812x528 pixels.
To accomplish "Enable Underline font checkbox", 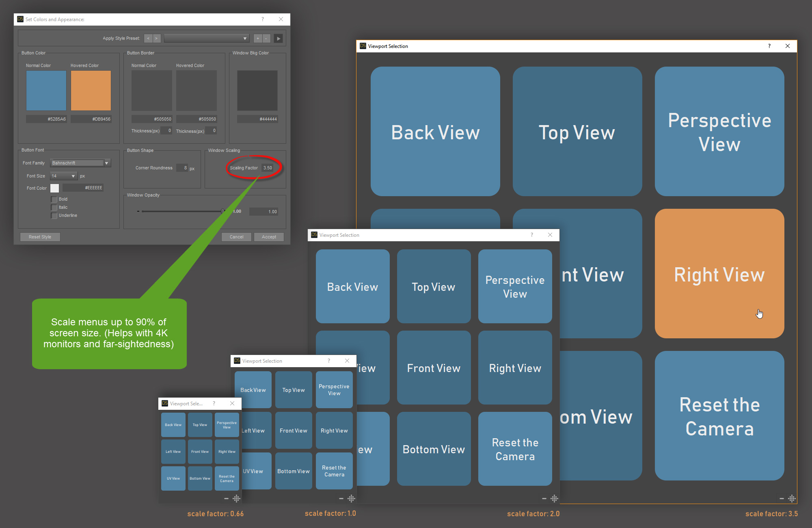I will click(x=54, y=216).
